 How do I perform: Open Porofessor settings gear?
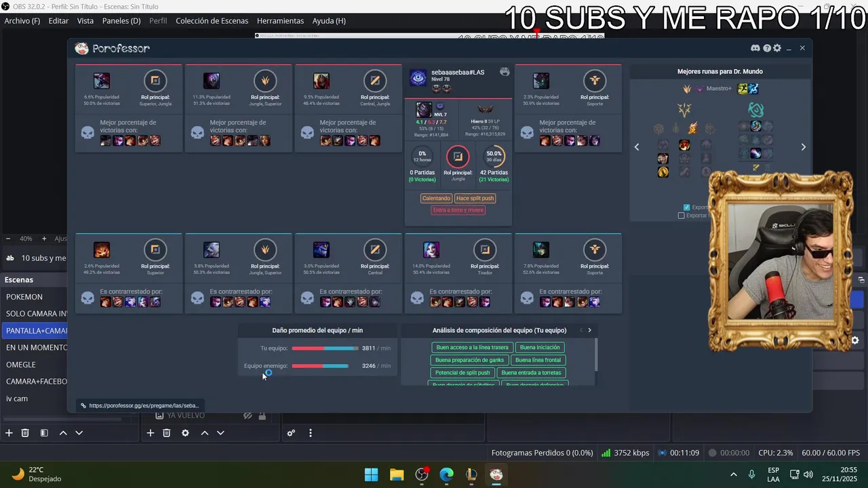(777, 48)
